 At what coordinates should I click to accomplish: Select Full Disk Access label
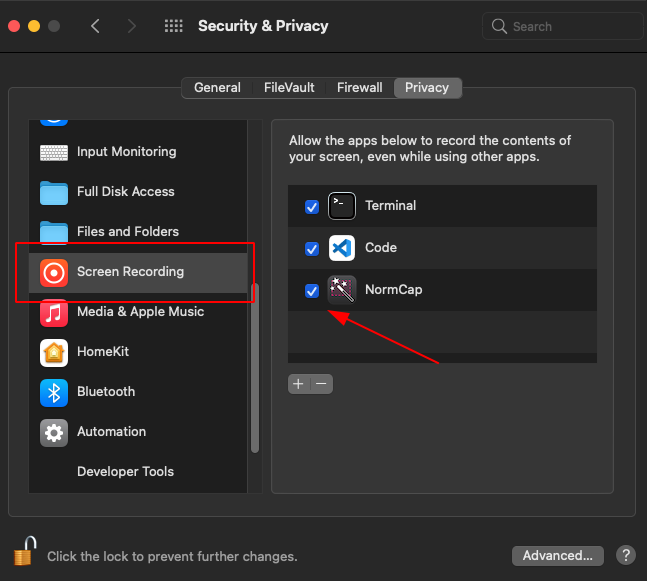(x=126, y=192)
